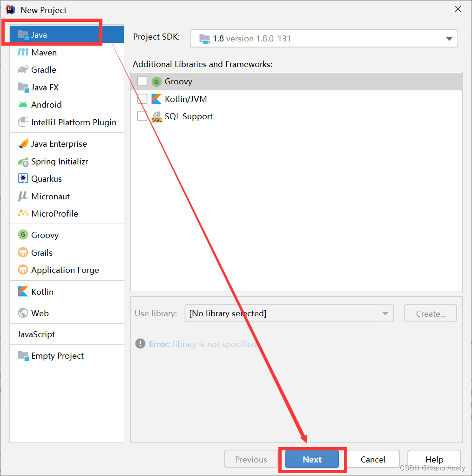Open the Use library combo box
This screenshot has height=476, width=472.
point(289,313)
